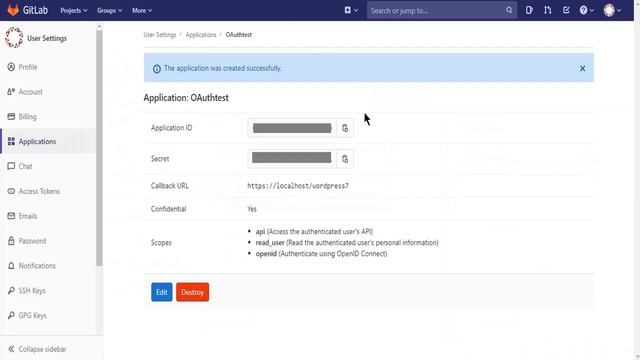Click the openid scope entry
This screenshot has width=640, height=360.
click(x=321, y=254)
